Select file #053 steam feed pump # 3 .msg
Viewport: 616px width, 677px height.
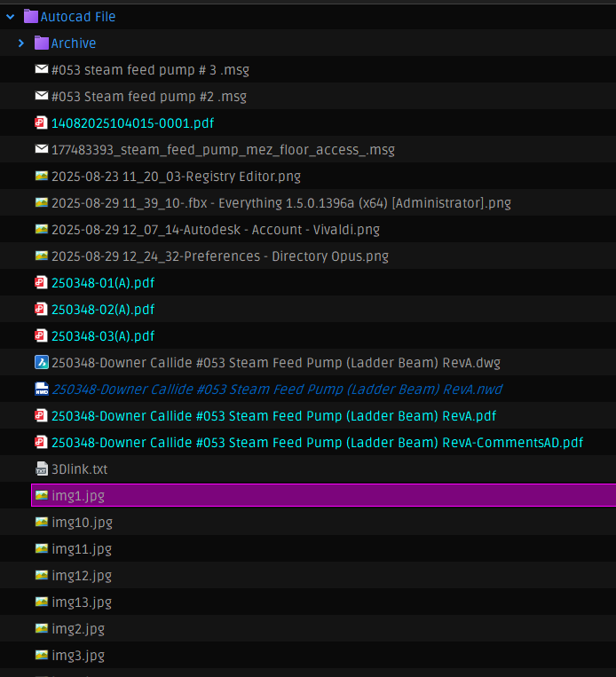pyautogui.click(x=150, y=70)
